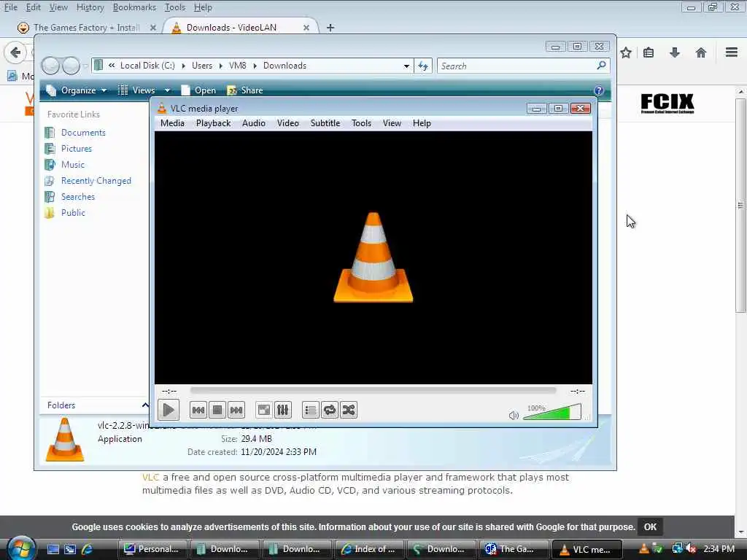747x560 pixels.
Task: Click Share in Explorer toolbar
Action: (245, 90)
